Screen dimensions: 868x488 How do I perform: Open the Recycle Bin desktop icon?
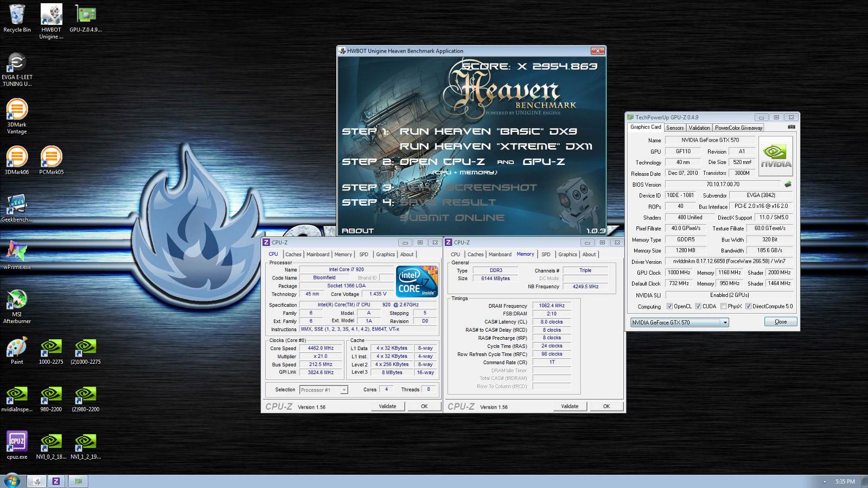click(x=17, y=18)
